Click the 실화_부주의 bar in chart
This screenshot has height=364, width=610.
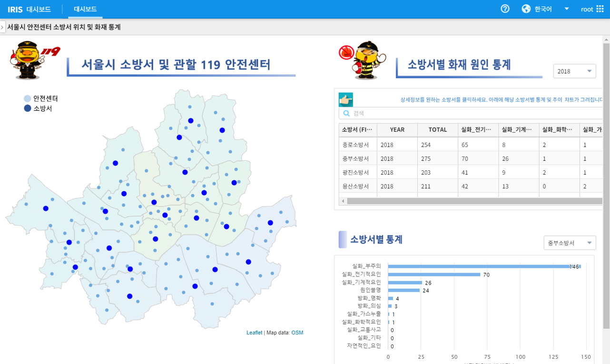point(484,266)
